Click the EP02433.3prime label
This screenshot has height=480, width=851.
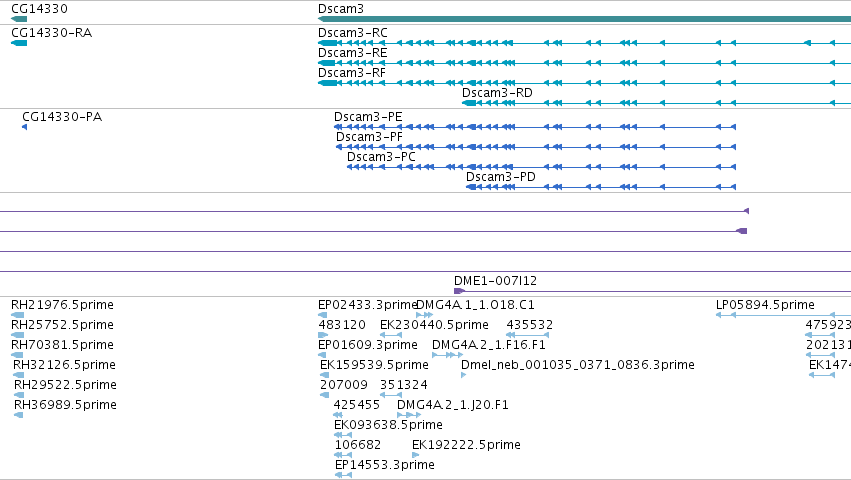[x=367, y=305]
